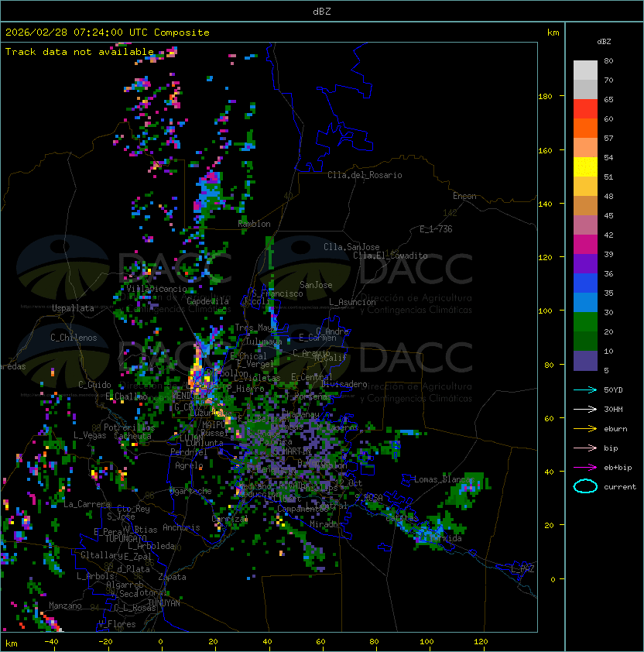The image size is (644, 652).
Task: Pick the yellow swatch below 54 dBZ
Action: click(x=585, y=167)
